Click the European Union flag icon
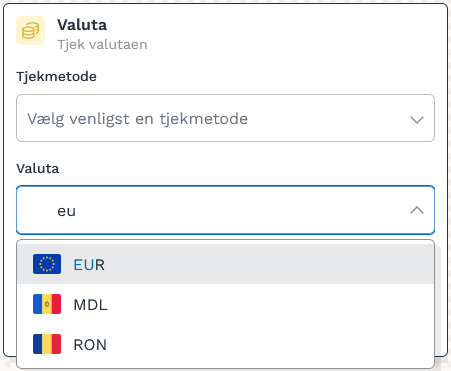 [47, 264]
